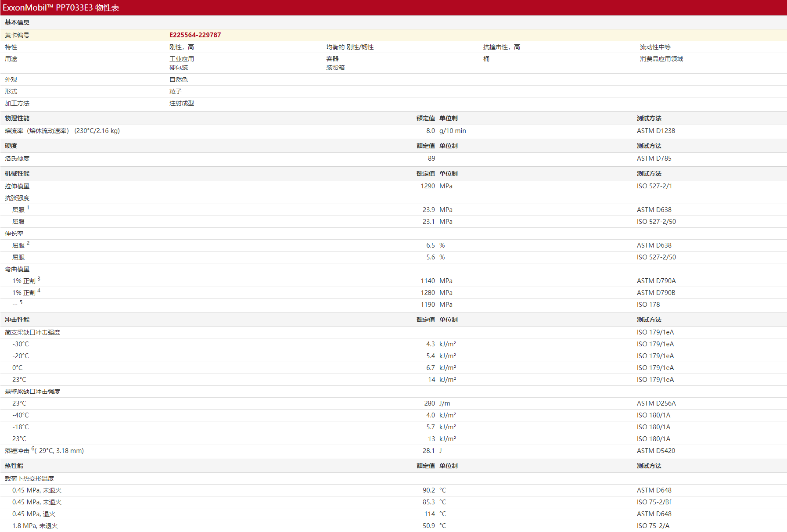Select the ASTM D785 test method
Viewport: 787px width, 532px height.
coord(654,158)
